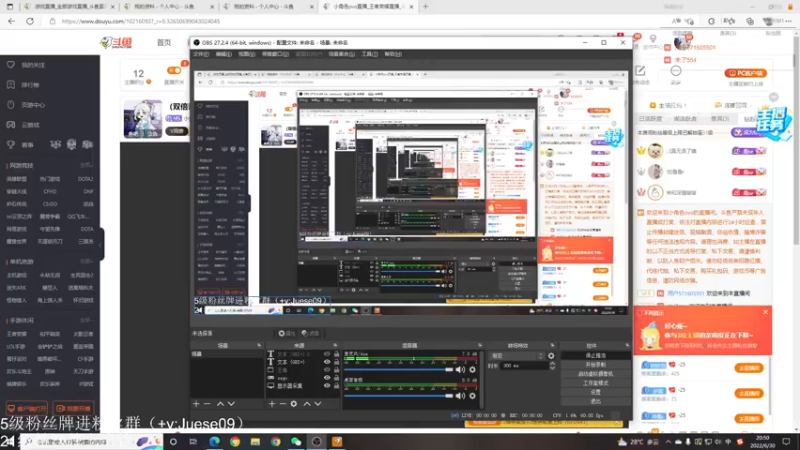The image size is (800, 450).
Task: Toggle lock on 文本 (GDI+) source
Action: pos(336,362)
